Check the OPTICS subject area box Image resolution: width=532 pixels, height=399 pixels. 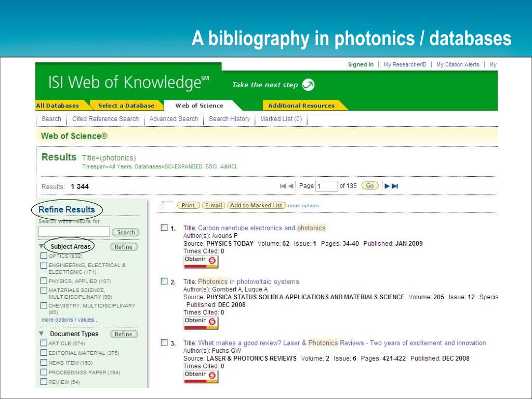[44, 256]
